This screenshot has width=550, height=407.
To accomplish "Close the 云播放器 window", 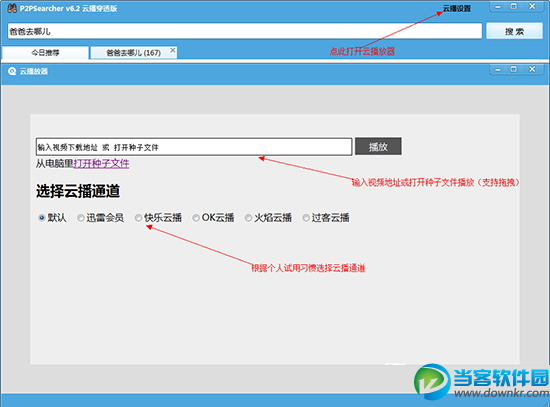I will (532, 69).
